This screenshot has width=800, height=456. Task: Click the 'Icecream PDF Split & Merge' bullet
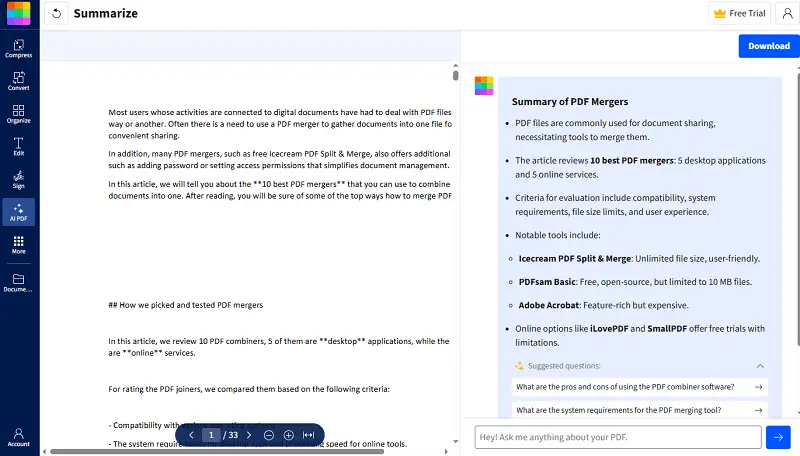click(x=639, y=259)
